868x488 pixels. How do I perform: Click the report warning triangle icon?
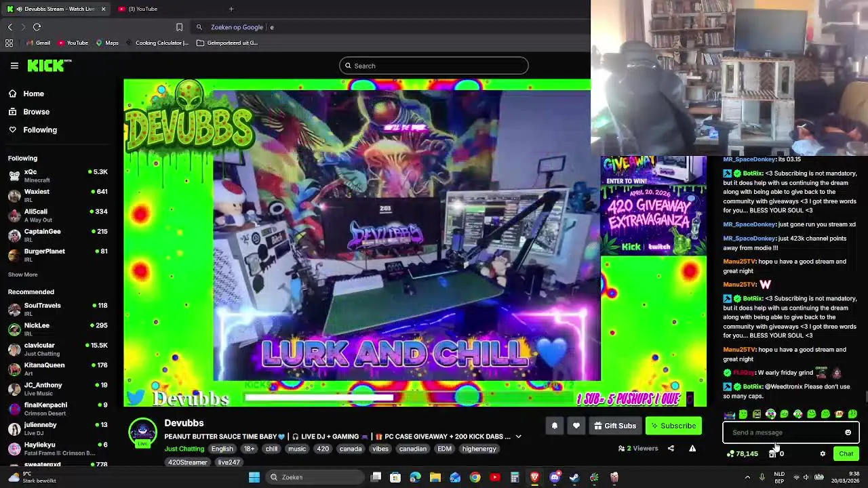(692, 448)
